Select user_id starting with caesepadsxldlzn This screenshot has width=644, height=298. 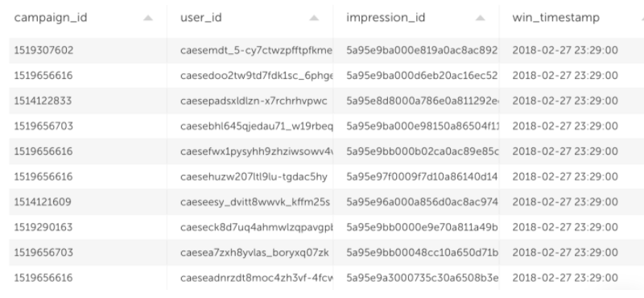tap(254, 101)
